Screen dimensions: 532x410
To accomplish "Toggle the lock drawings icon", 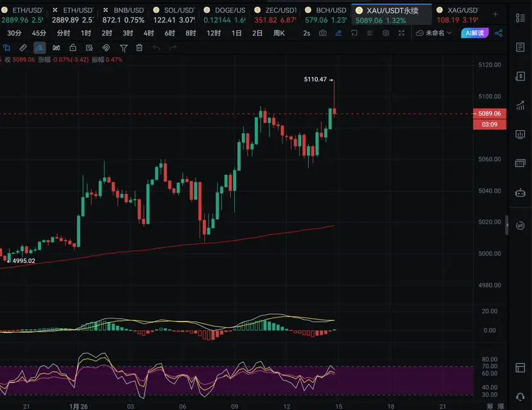I will click(x=73, y=48).
